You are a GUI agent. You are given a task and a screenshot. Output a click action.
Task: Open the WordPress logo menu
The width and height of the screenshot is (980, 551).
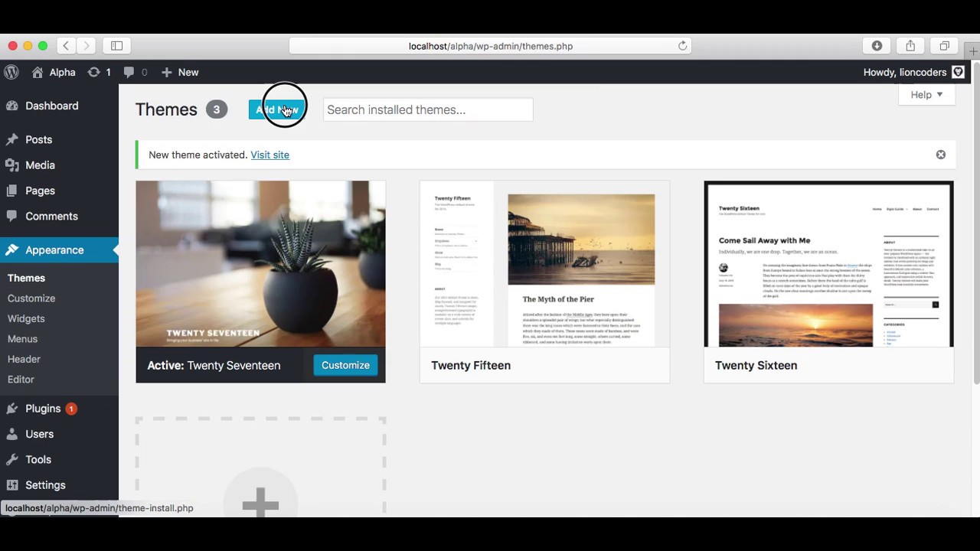(11, 72)
